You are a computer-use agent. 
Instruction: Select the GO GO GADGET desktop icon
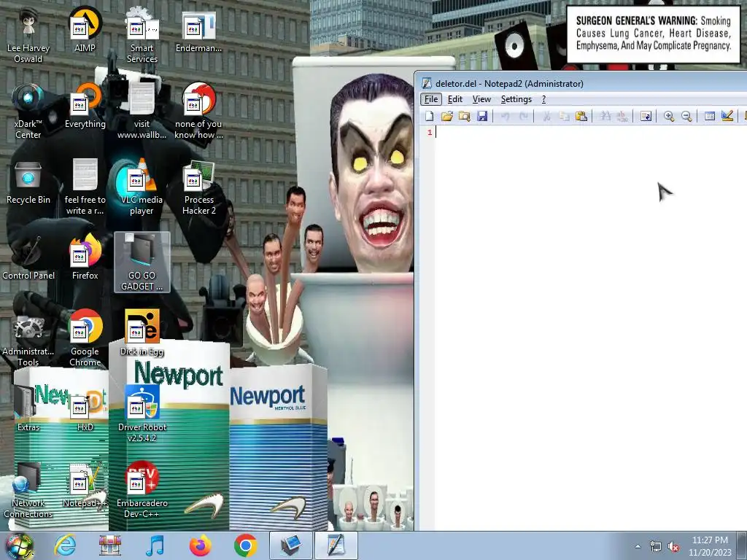point(142,262)
